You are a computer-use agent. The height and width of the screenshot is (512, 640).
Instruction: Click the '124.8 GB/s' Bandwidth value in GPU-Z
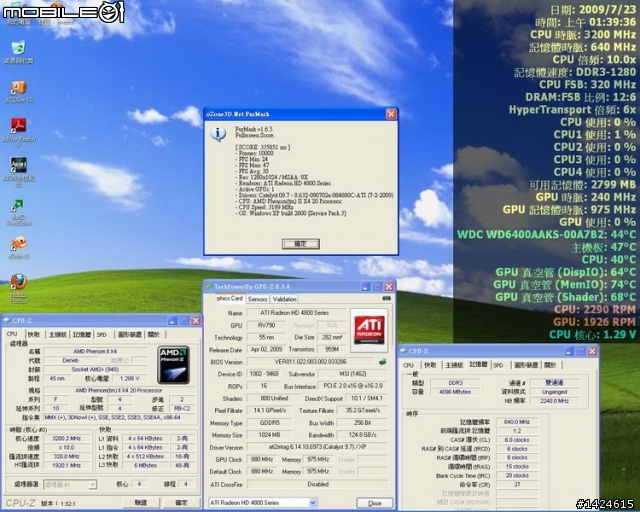coord(362,435)
